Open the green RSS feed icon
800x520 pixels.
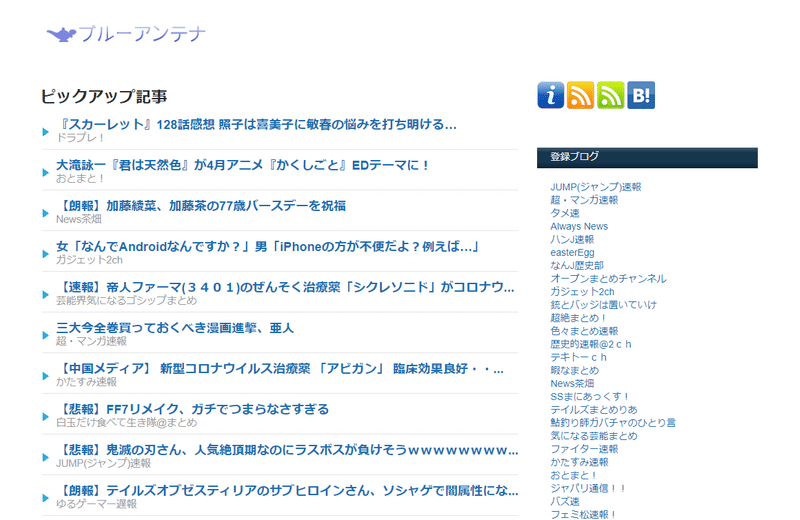point(611,95)
